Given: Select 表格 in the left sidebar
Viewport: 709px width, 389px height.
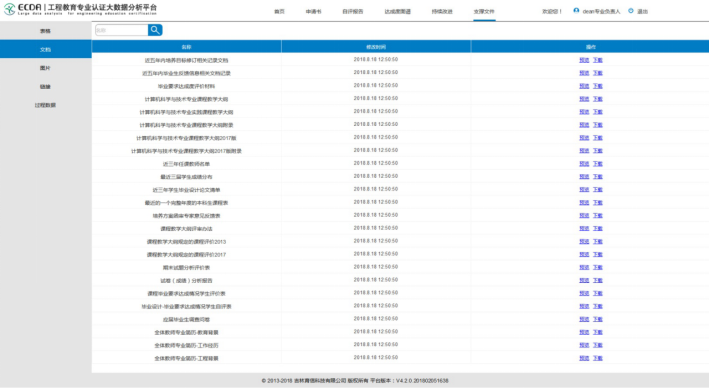Looking at the screenshot, I should click(x=45, y=31).
